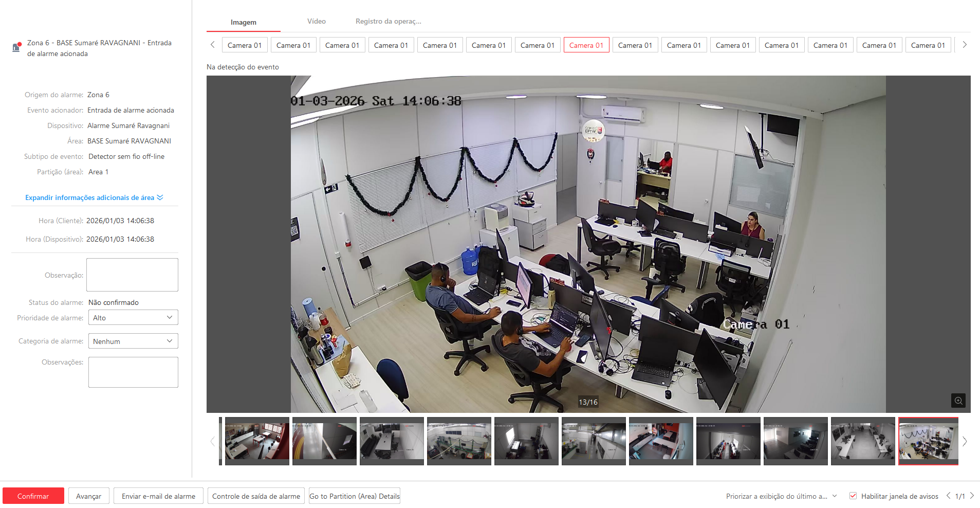The image size is (980, 508).
Task: Open Categoria de alarme dropdown
Action: 133,341
